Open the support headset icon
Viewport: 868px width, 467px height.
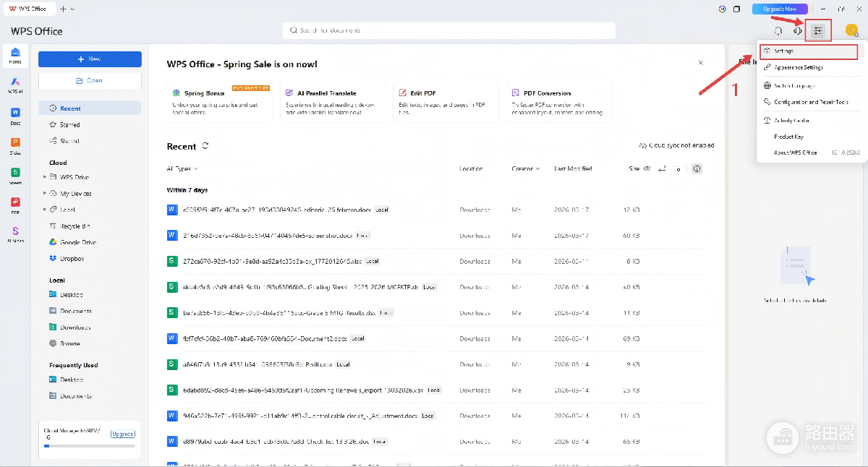(x=798, y=31)
